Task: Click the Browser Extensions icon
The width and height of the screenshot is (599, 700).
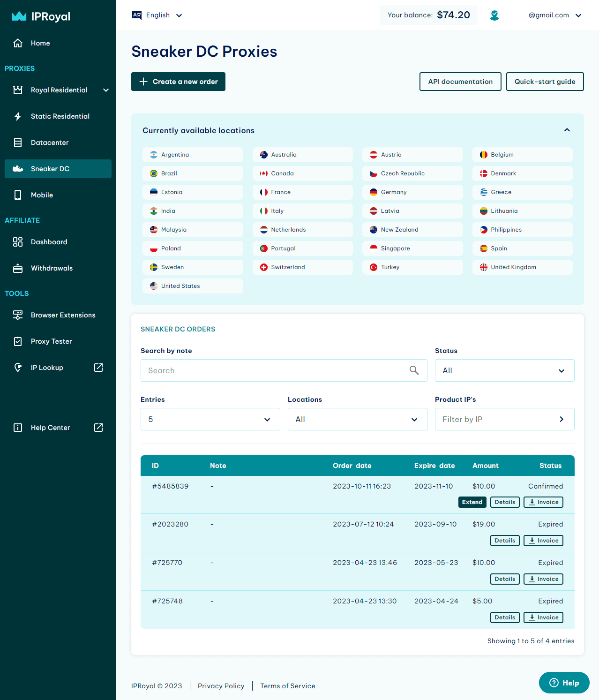Action: click(x=18, y=315)
